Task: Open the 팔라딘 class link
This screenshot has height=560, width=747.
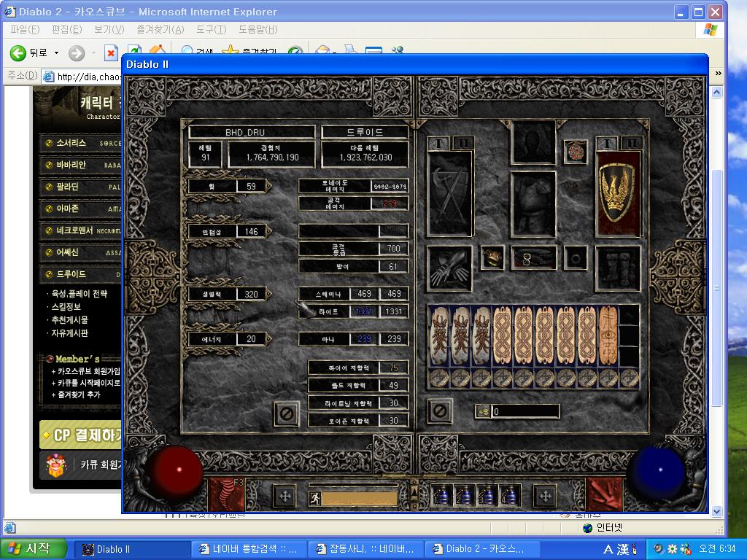Action: point(81,187)
